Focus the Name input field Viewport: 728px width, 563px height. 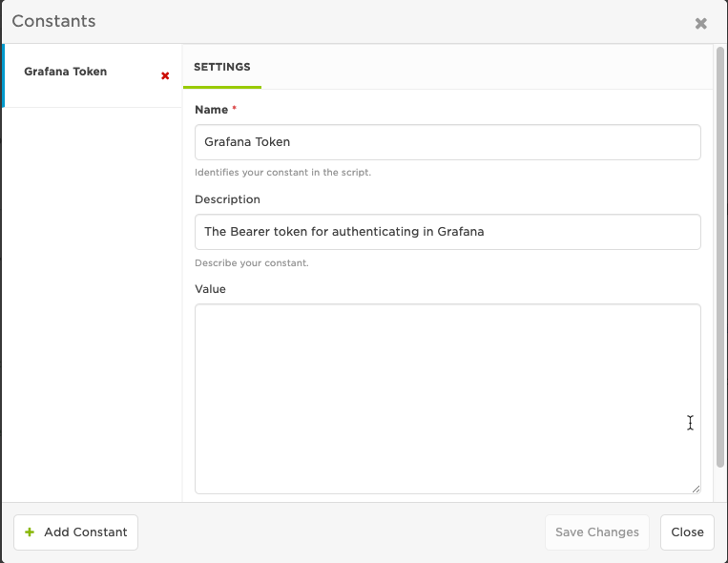click(447, 142)
